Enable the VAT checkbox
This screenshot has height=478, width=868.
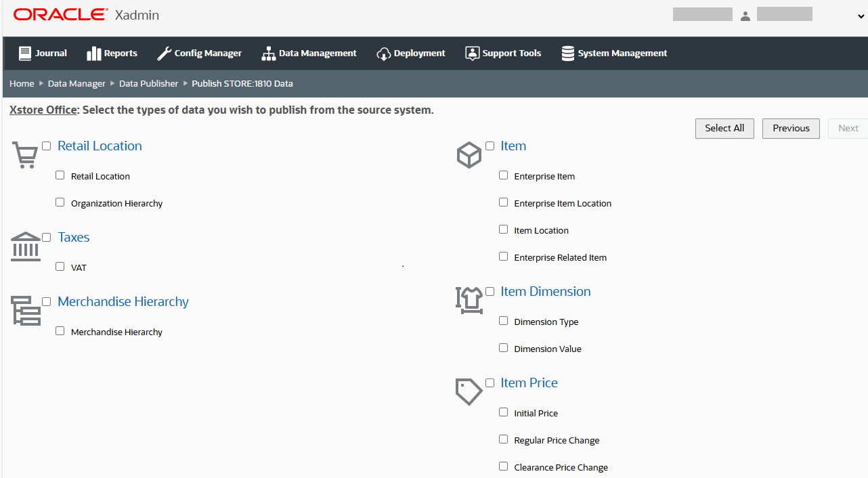[60, 266]
